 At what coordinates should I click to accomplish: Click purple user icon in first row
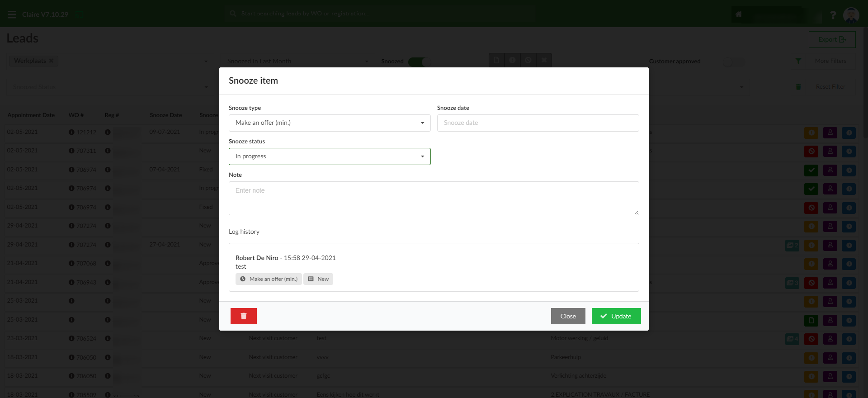pyautogui.click(x=830, y=133)
